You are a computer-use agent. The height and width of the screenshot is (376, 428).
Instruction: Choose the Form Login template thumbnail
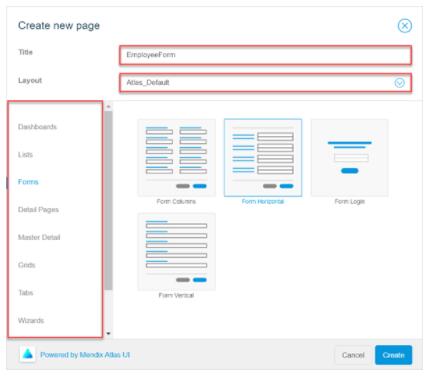[350, 158]
